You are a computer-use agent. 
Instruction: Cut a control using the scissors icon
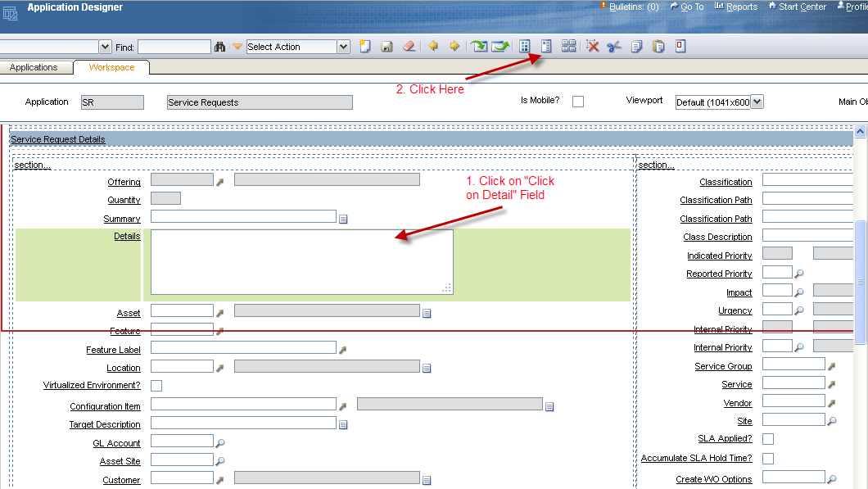[615, 46]
